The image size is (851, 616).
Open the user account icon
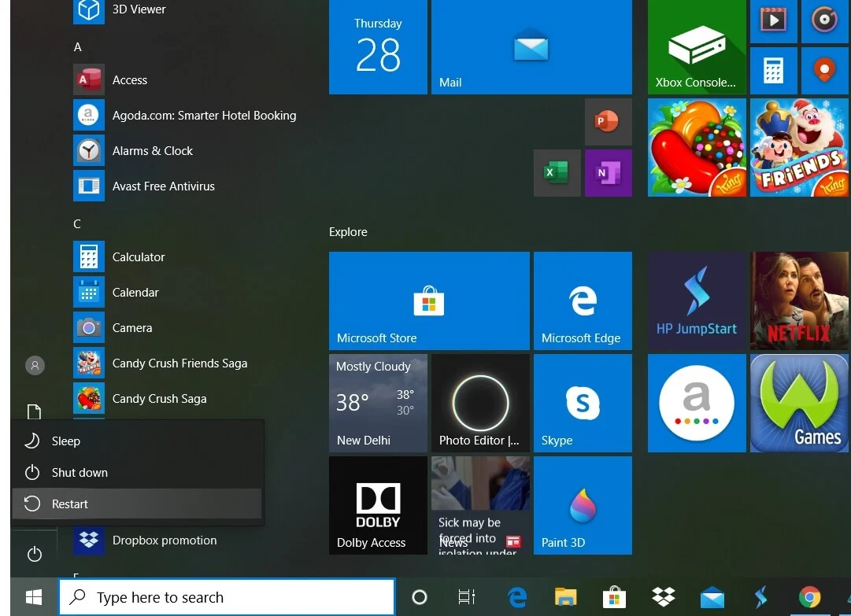pyautogui.click(x=35, y=365)
